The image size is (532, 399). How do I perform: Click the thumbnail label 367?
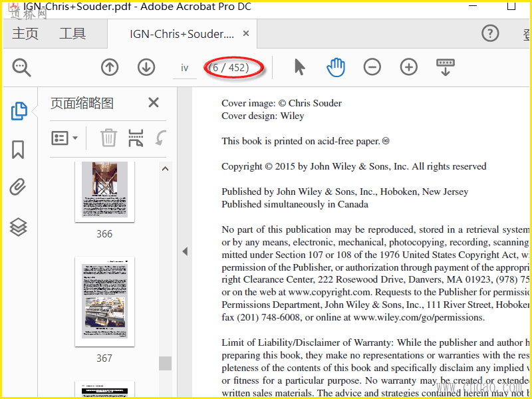click(x=104, y=358)
